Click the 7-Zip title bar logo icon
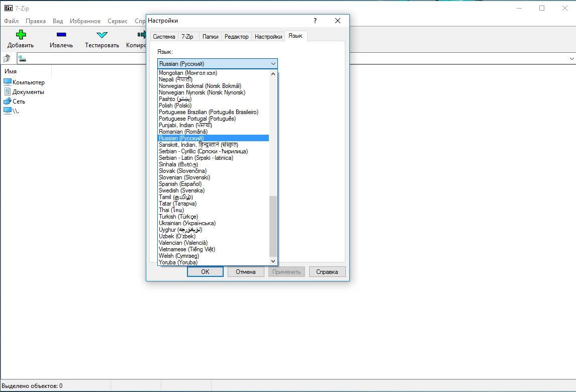 (8, 8)
